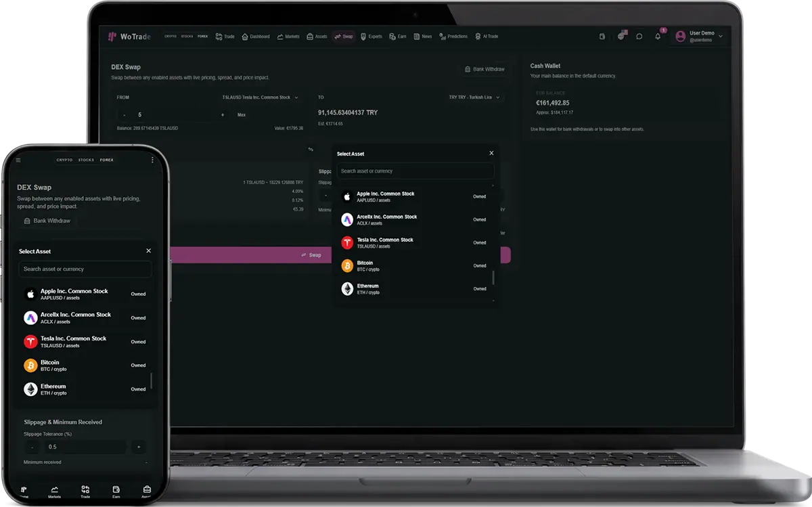This screenshot has height=507, width=812.
Task: Select Apple Inc. Common Stock on the phone
Action: click(85, 294)
